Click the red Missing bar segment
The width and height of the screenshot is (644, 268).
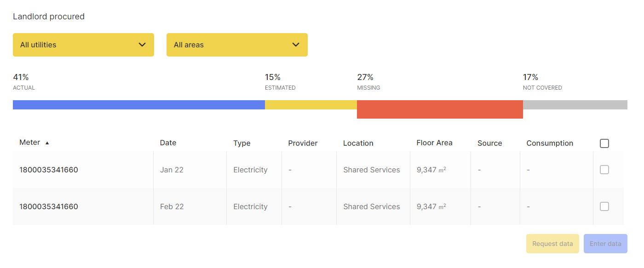click(440, 109)
